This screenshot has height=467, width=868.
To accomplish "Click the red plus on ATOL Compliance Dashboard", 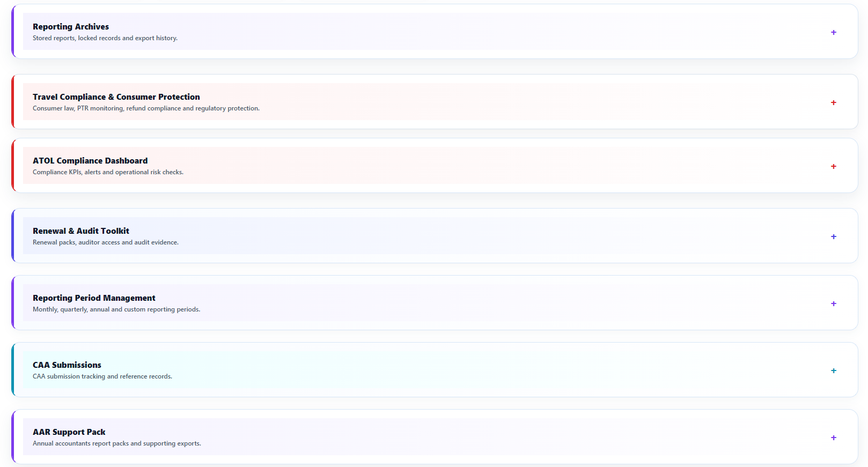I will pyautogui.click(x=833, y=166).
